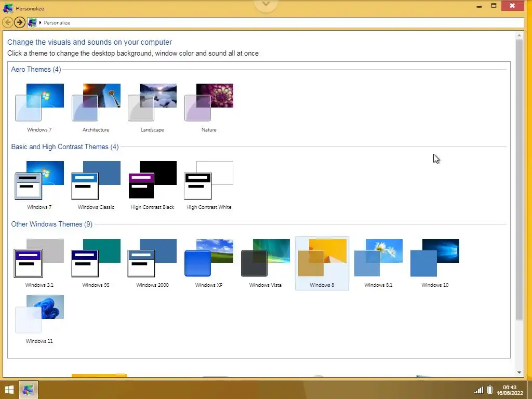Click the Personalize taskbar icon
This screenshot has width=532, height=399.
pyautogui.click(x=28, y=390)
